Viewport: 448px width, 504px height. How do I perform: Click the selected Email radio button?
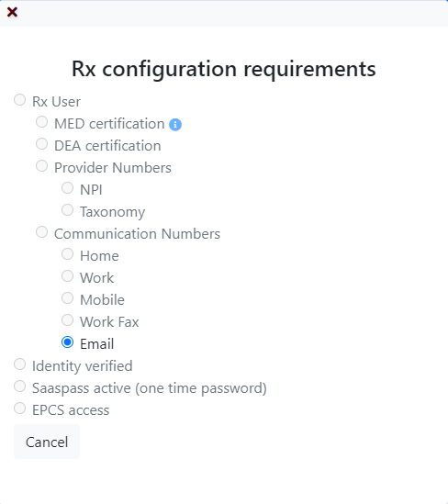tap(68, 342)
